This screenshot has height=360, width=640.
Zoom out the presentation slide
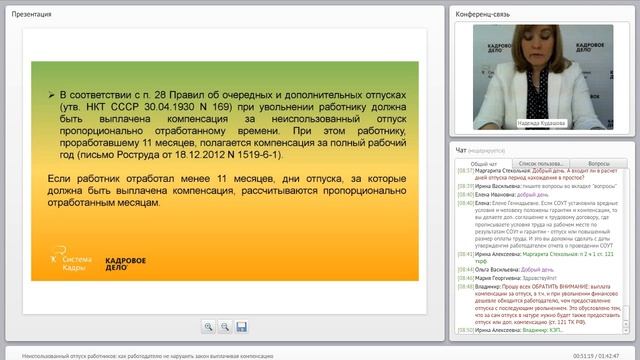(x=224, y=327)
